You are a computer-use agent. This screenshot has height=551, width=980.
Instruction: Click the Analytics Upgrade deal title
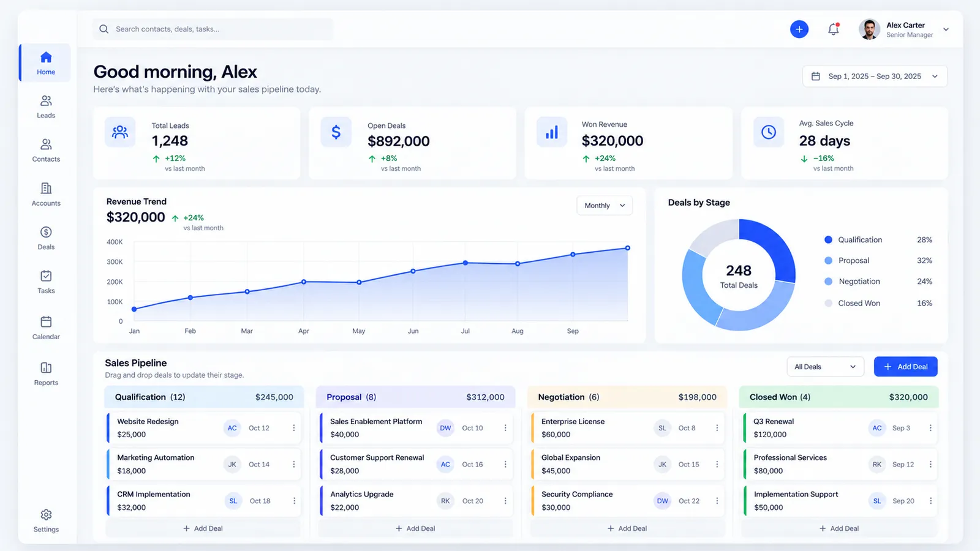[x=362, y=494]
